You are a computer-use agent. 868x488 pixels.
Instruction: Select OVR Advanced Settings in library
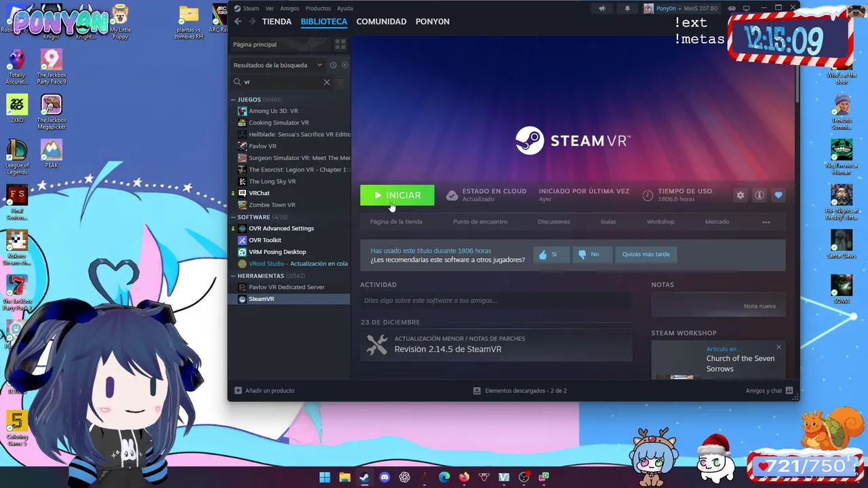290,228
